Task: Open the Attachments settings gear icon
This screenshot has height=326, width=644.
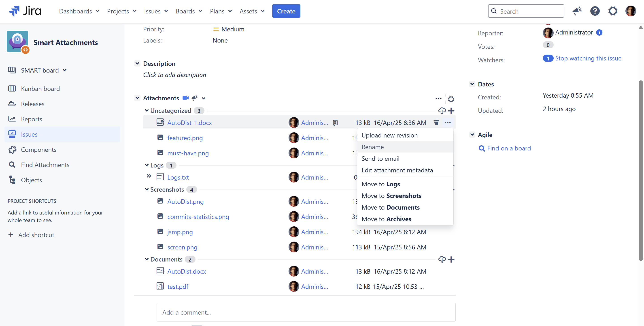Action: point(451,99)
